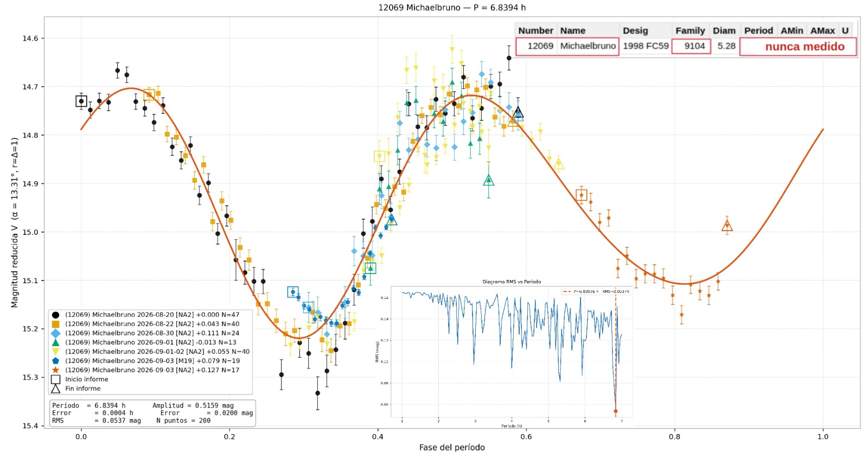Select the 'Error = 0.0200 mag' stats entry

207,413
